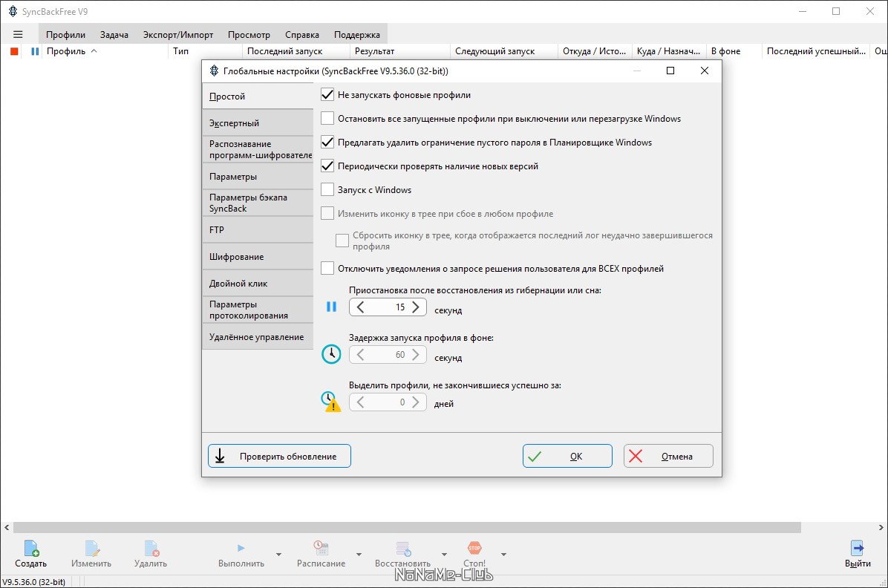Open Параметры протоколирования tab
The height and width of the screenshot is (588, 888).
tap(258, 310)
